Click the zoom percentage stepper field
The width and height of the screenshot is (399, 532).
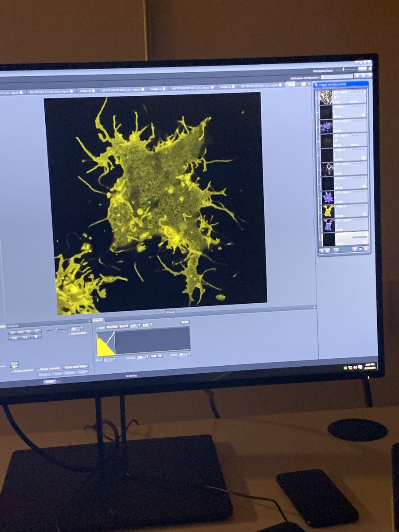click(76, 329)
